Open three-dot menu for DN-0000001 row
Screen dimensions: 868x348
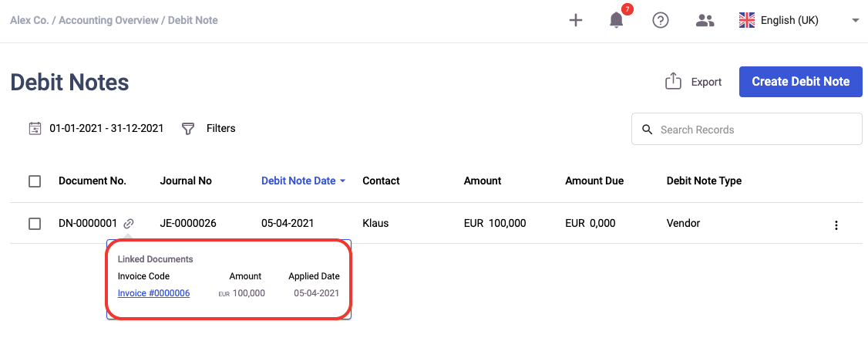click(x=836, y=225)
